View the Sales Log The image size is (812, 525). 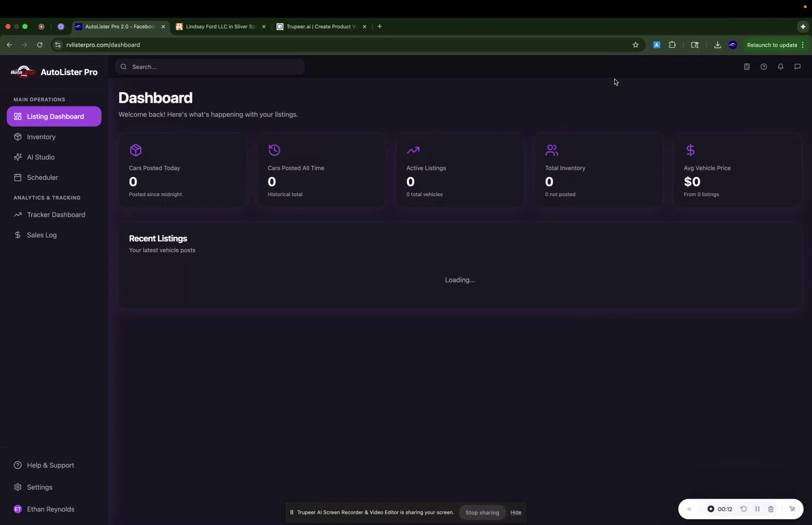tap(41, 235)
